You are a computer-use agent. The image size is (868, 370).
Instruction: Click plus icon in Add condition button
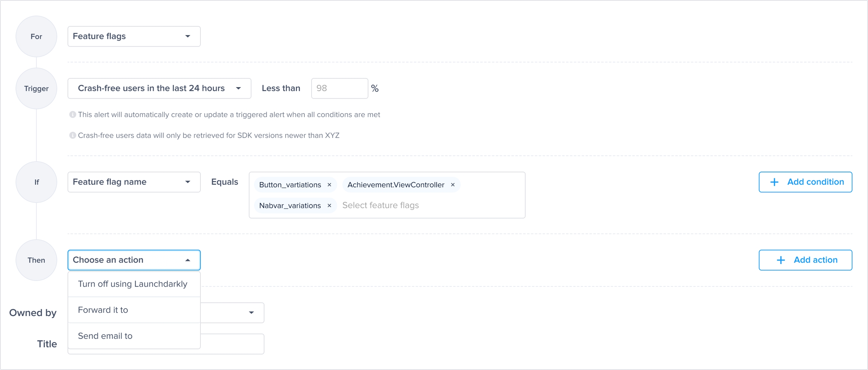pos(774,182)
